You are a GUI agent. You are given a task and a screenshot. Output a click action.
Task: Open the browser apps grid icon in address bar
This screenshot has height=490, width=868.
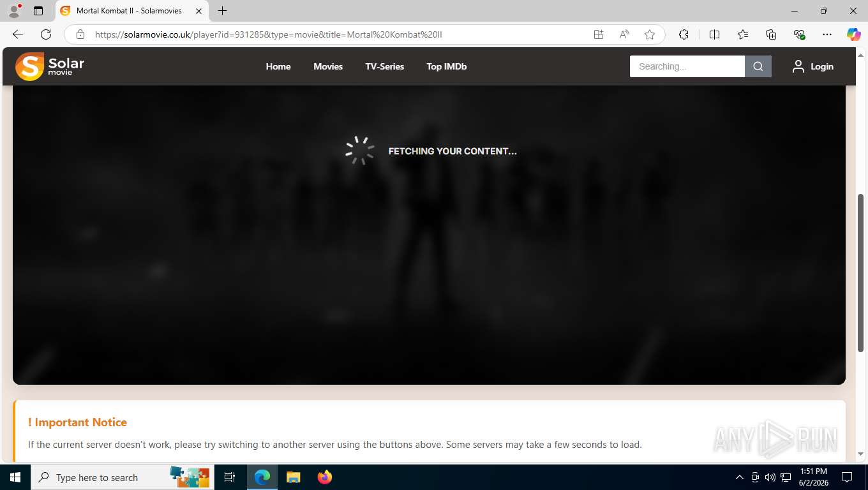pyautogui.click(x=599, y=34)
